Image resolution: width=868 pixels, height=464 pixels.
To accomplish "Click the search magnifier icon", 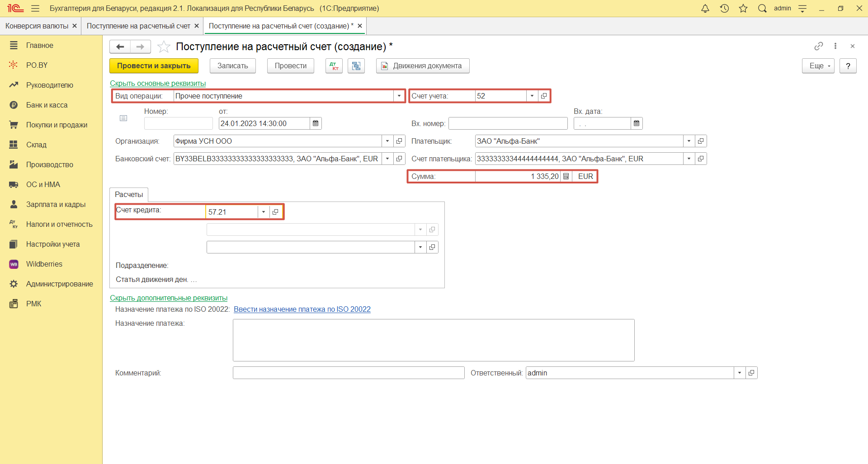I will click(762, 9).
